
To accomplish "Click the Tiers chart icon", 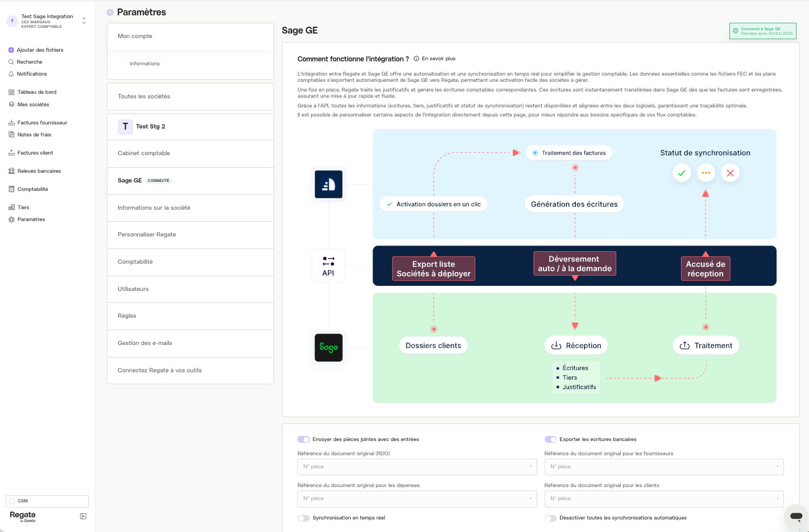I will pyautogui.click(x=11, y=207).
